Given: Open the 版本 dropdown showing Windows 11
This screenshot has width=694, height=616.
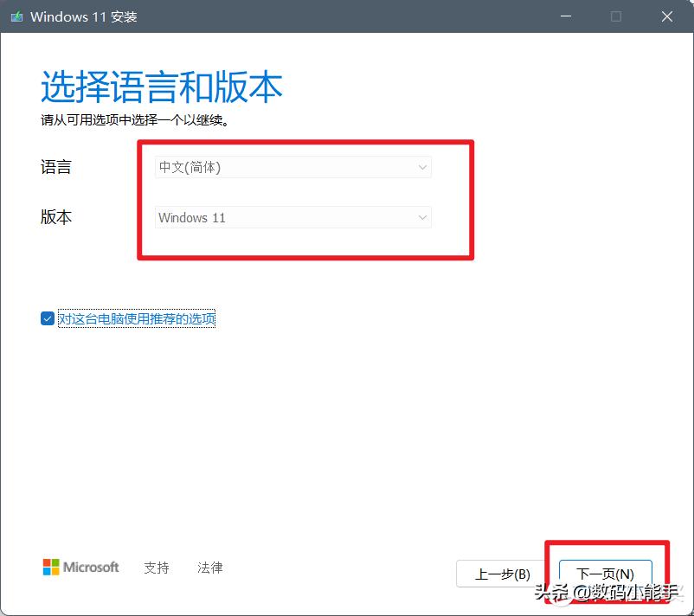Looking at the screenshot, I should [x=292, y=217].
